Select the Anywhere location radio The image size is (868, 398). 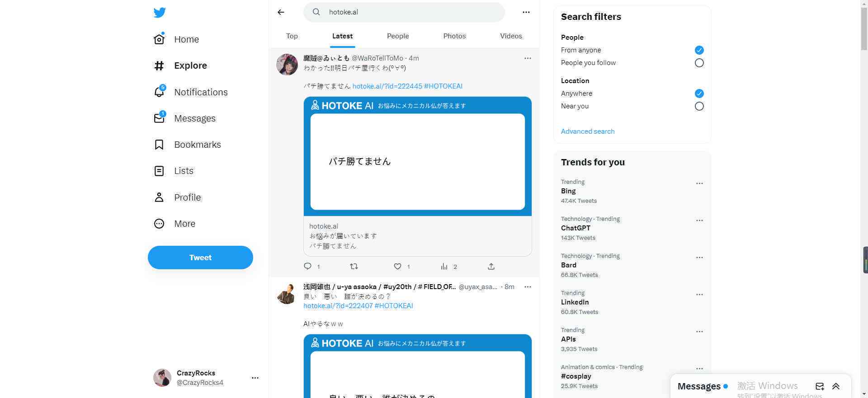coord(699,94)
